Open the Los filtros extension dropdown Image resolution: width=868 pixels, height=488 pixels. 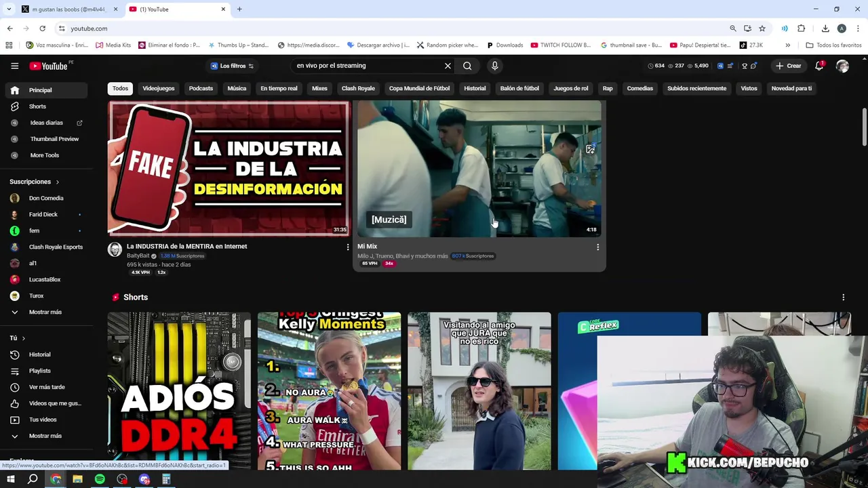231,66
